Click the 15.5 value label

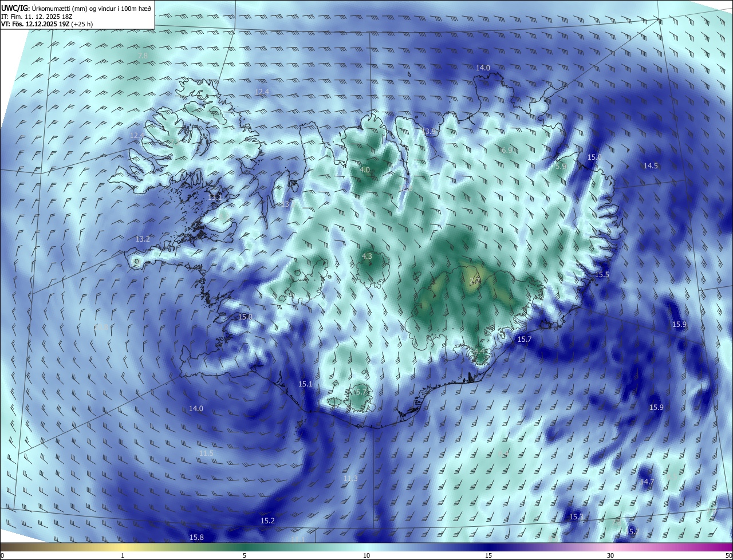(x=602, y=275)
